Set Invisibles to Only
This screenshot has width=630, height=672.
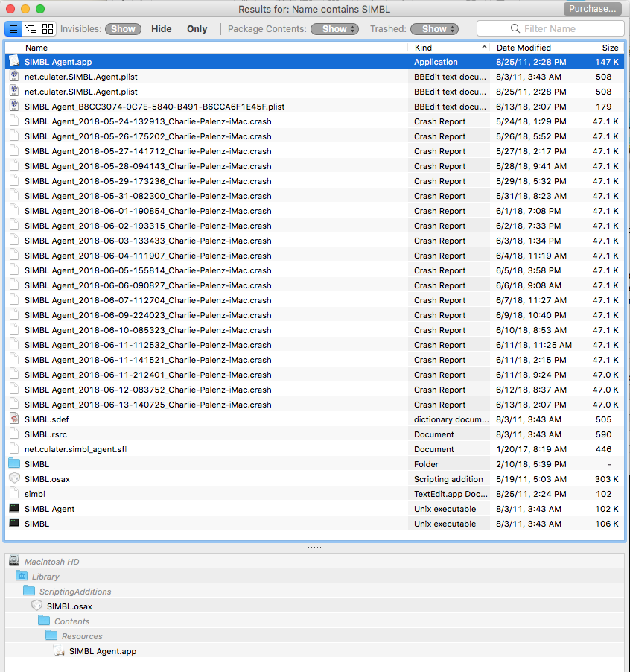tap(197, 29)
